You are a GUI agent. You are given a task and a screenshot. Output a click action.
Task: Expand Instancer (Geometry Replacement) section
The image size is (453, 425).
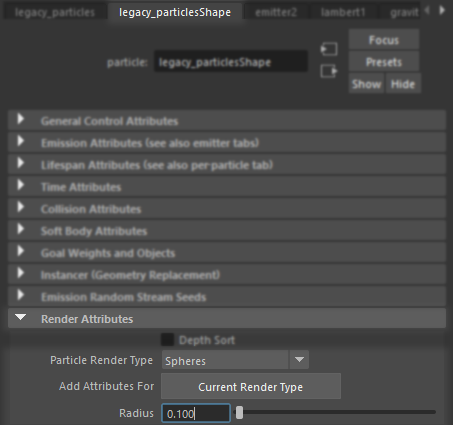coord(227,275)
